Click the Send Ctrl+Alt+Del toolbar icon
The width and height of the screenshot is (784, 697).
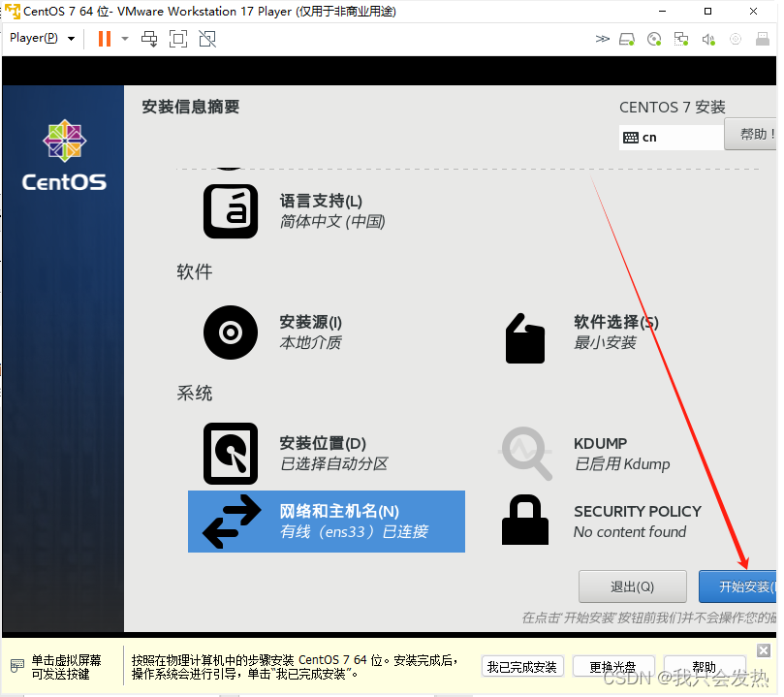point(149,39)
